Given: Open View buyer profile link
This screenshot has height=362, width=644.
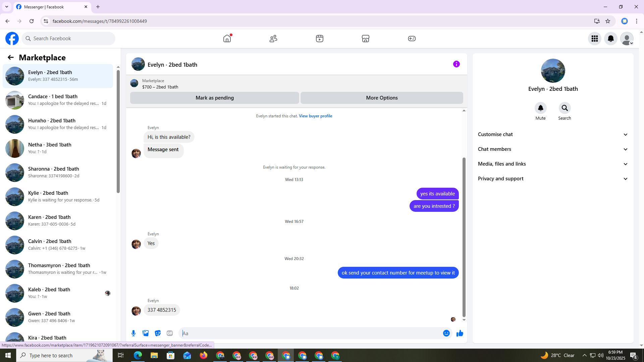Looking at the screenshot, I should click(315, 116).
